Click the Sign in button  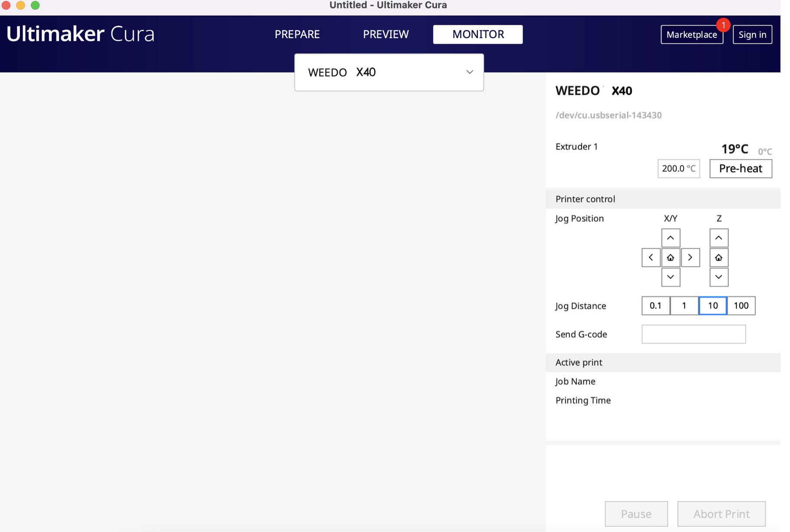click(752, 34)
